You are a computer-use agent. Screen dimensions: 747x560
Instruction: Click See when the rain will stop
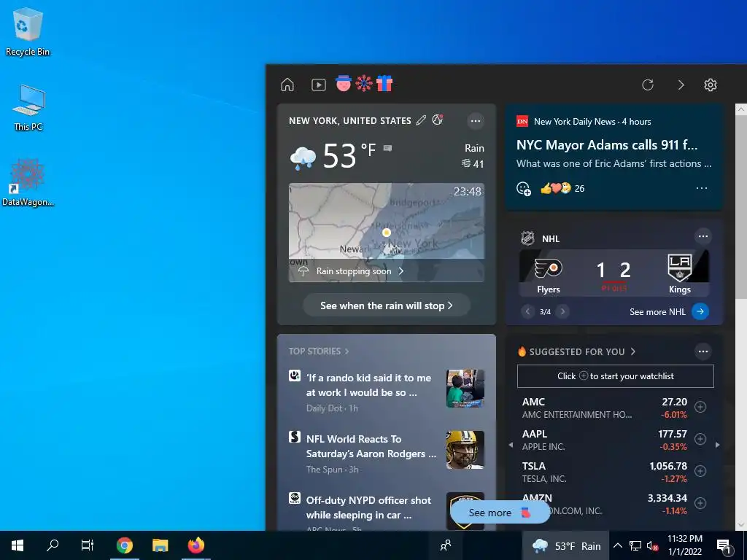pos(387,306)
